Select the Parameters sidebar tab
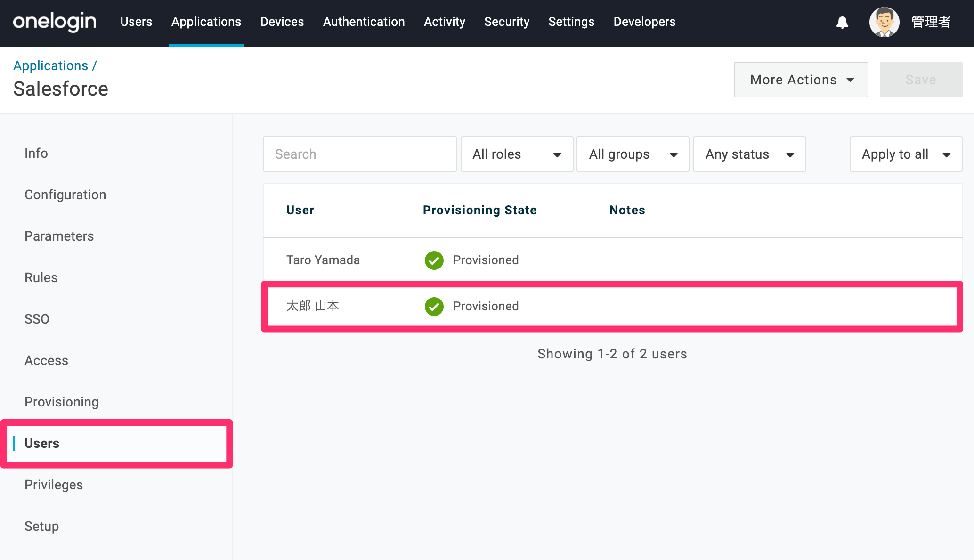Viewport: 974px width, 560px height. pos(59,236)
